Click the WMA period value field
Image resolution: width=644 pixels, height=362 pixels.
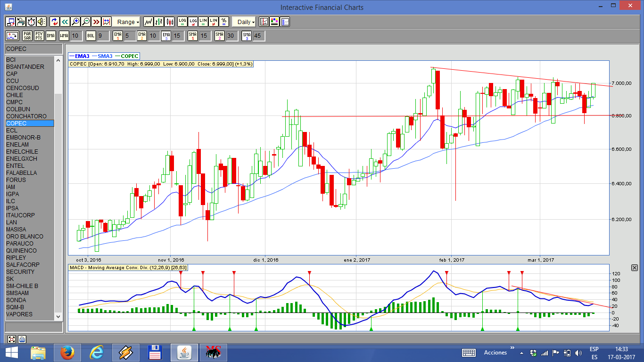[76, 36]
